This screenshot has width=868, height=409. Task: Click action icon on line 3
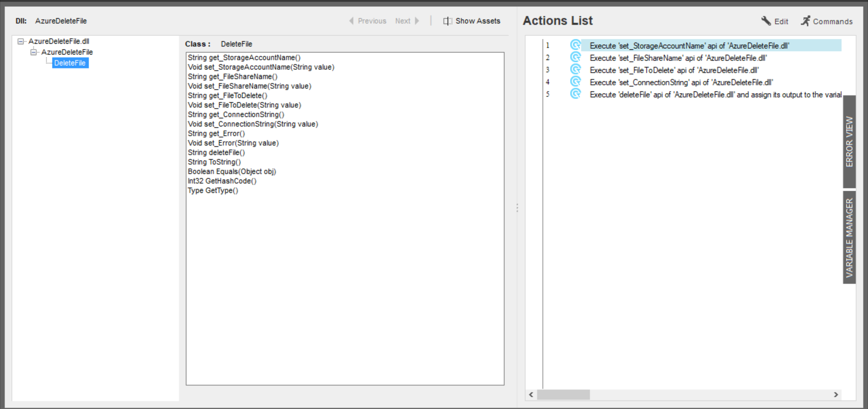click(576, 70)
